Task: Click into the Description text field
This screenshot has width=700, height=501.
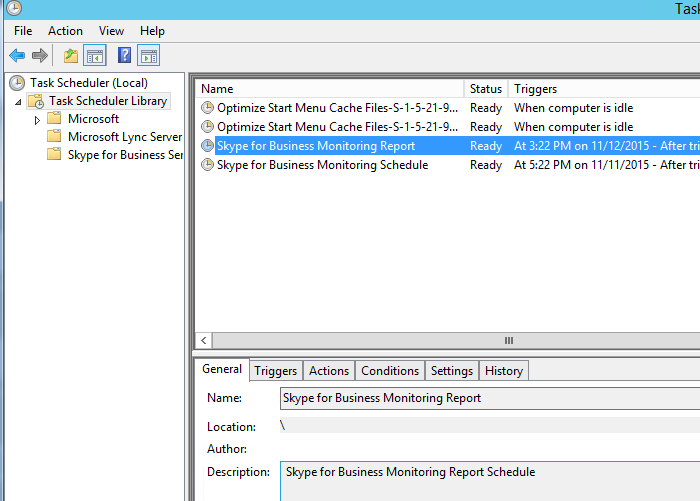Action: (x=490, y=481)
